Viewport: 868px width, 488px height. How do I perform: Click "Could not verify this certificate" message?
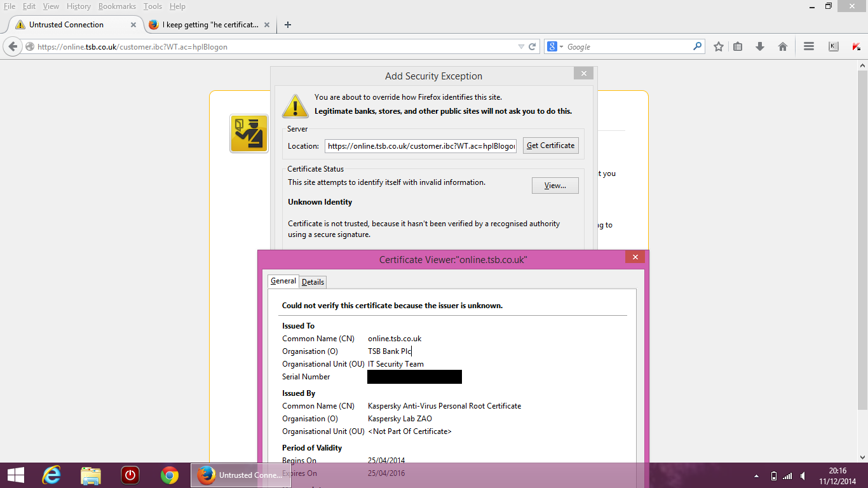(x=392, y=306)
